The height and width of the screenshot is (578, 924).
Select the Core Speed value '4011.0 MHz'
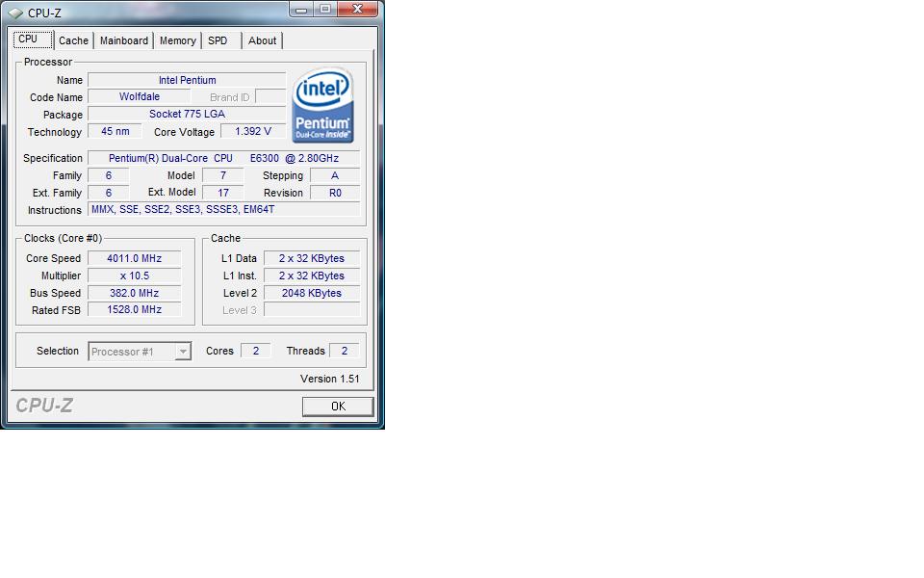(135, 258)
